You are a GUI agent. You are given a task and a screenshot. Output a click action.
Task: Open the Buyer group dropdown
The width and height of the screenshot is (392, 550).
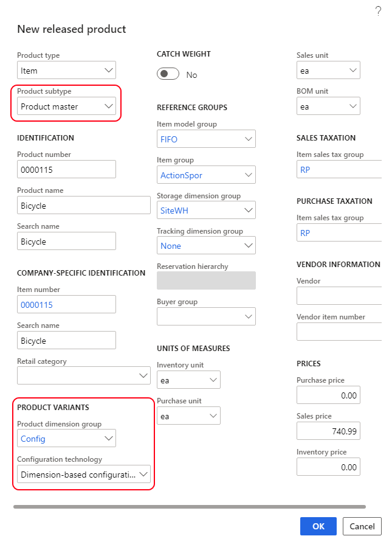pyautogui.click(x=207, y=316)
